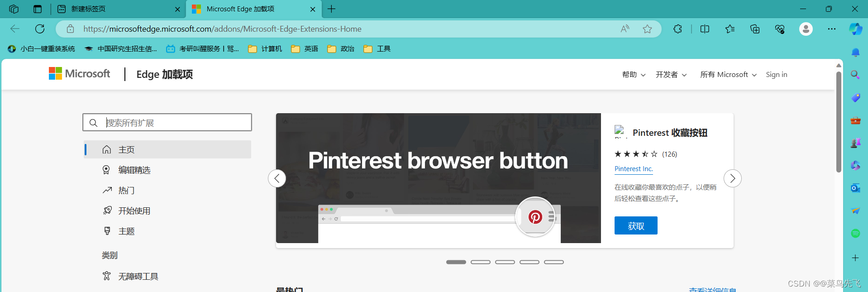The height and width of the screenshot is (292, 868).
Task: Open the Extensions puzzle icon
Action: [677, 29]
